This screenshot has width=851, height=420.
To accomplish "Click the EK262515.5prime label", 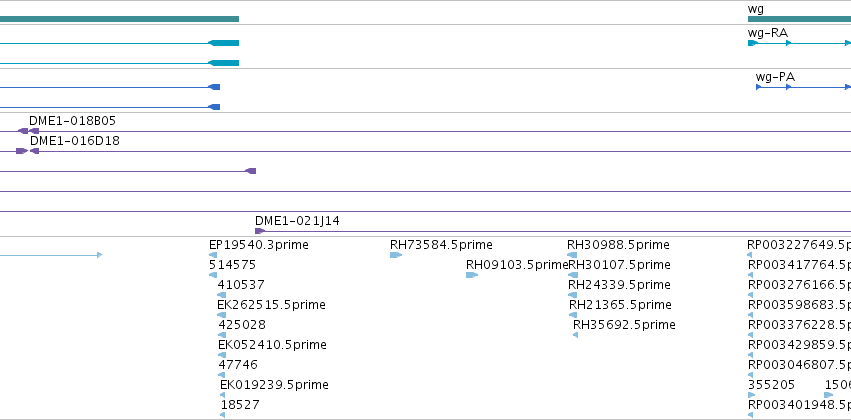I will click(271, 304).
